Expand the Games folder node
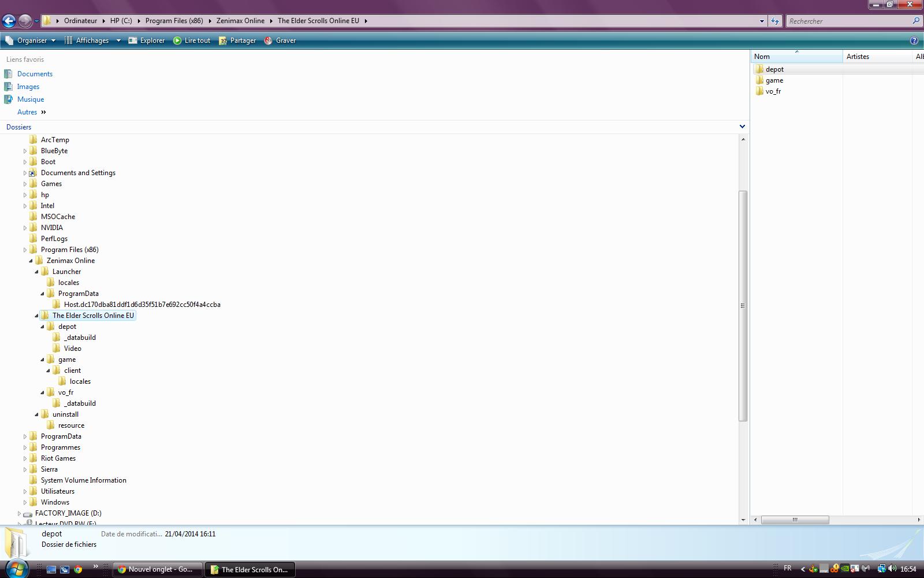 tap(25, 184)
